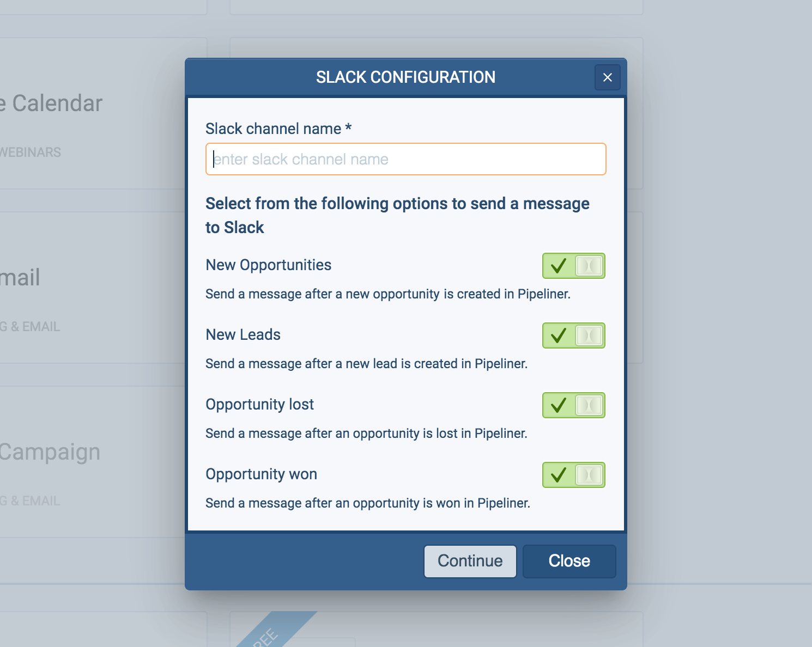This screenshot has height=647, width=812.
Task: Click the checkmark icon on Opportunity lost toggle
Action: (558, 405)
